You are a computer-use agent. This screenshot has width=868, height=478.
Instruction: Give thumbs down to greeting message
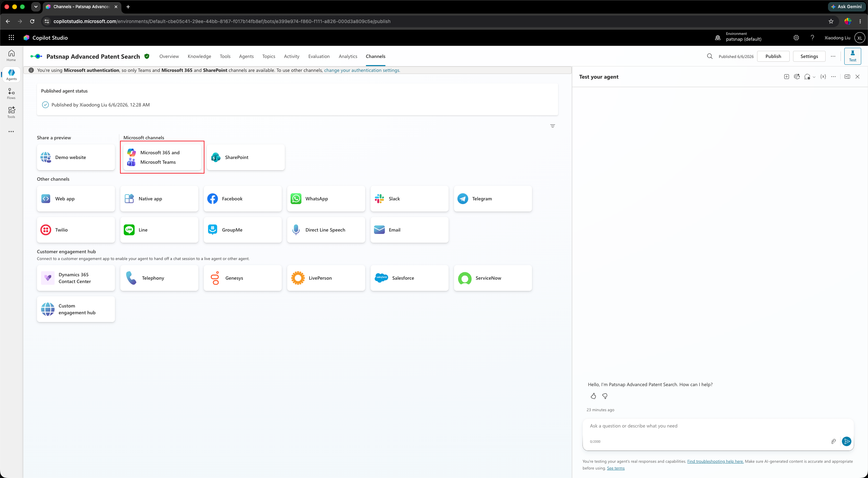click(605, 396)
